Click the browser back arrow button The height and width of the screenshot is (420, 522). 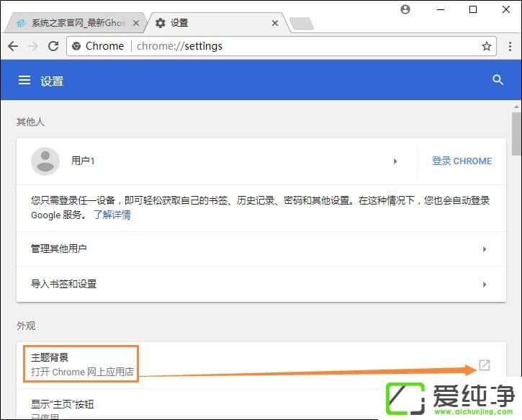tap(13, 46)
